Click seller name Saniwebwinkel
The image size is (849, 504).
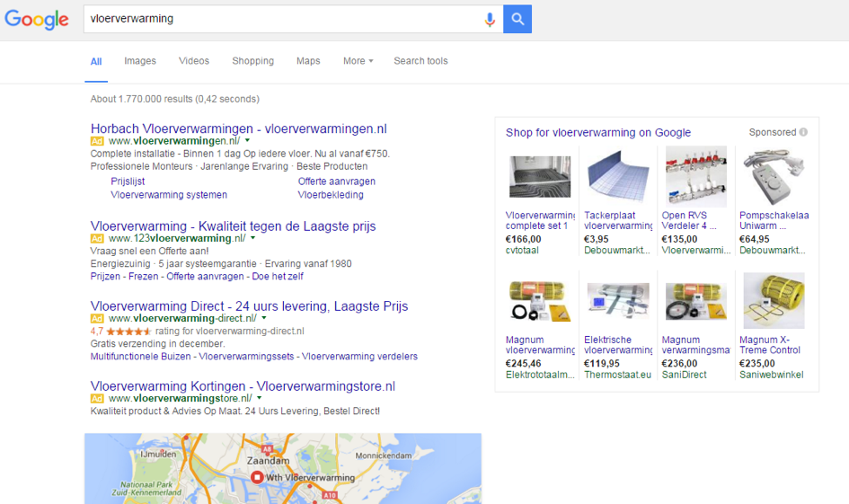(772, 375)
